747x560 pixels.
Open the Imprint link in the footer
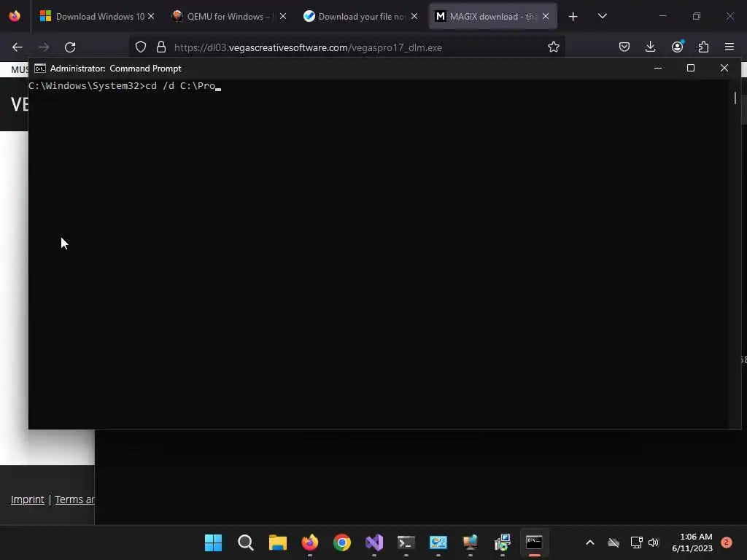click(28, 499)
